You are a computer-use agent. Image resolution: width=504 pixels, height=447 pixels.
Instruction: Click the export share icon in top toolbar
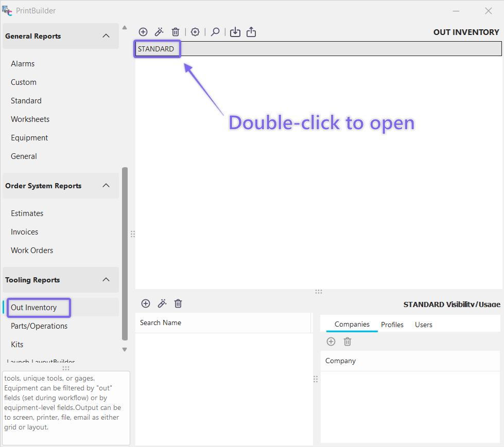[251, 32]
